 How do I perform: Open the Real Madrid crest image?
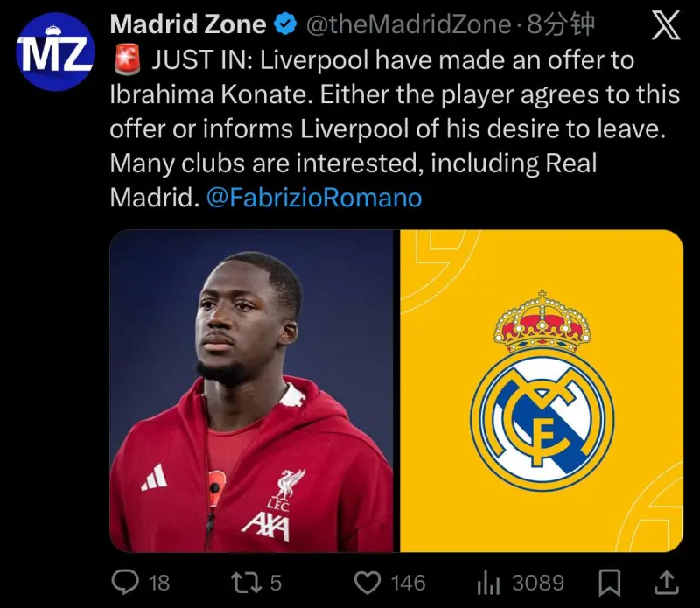tap(542, 390)
